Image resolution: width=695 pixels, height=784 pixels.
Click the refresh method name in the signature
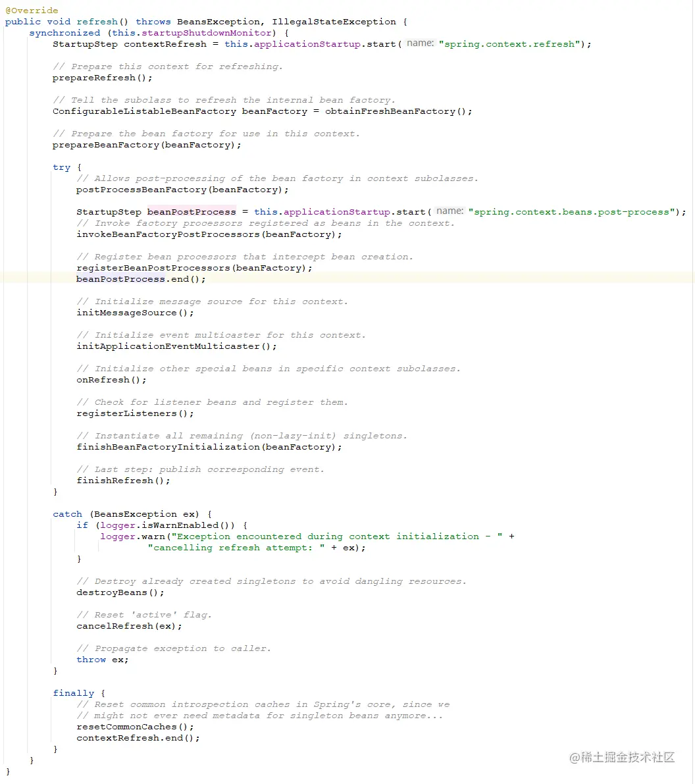coord(97,22)
